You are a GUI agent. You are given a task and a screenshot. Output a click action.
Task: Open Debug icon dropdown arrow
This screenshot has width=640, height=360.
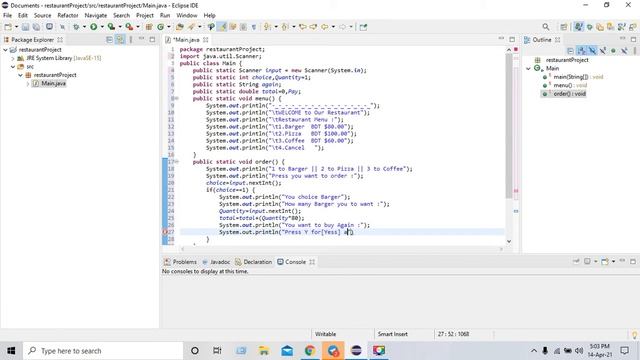84,27
